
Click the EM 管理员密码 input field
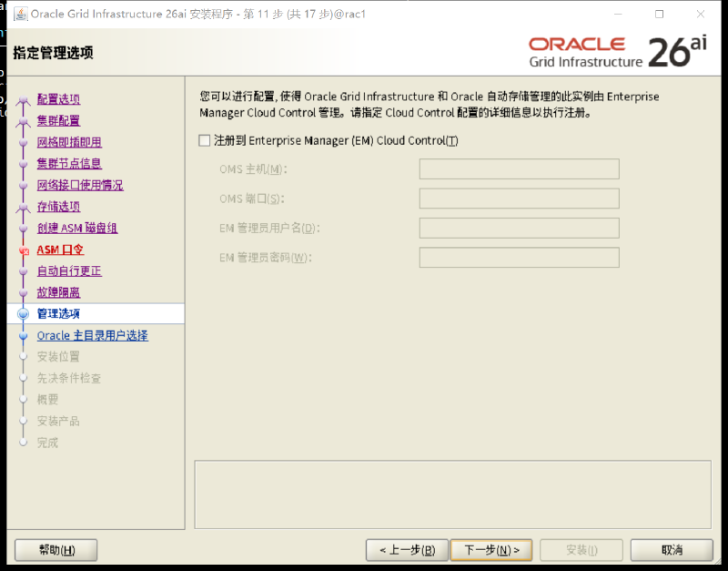tap(519, 258)
